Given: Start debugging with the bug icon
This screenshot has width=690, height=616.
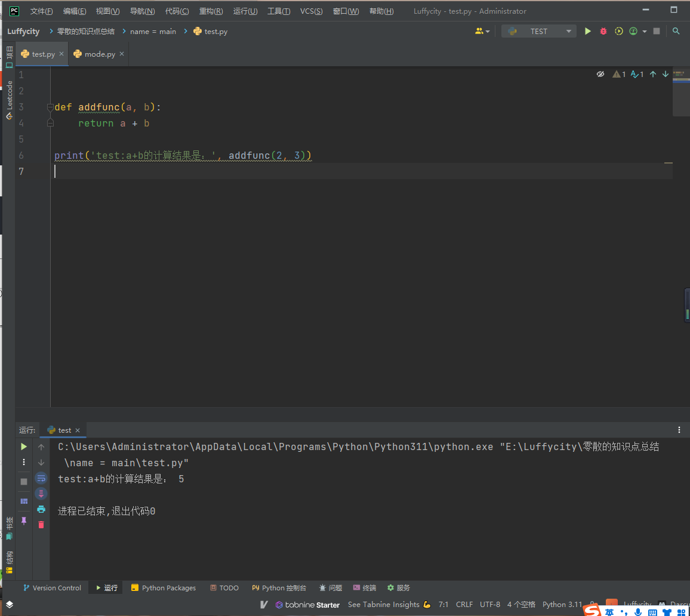Looking at the screenshot, I should click(603, 31).
